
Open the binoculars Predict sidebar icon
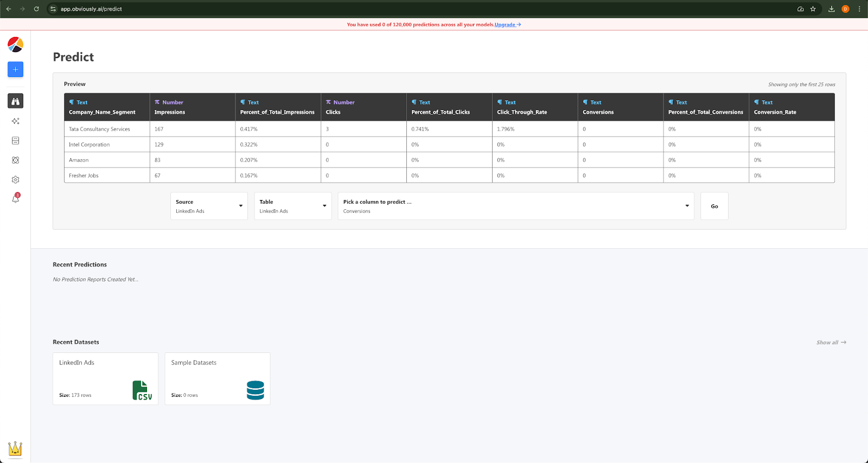tap(15, 101)
